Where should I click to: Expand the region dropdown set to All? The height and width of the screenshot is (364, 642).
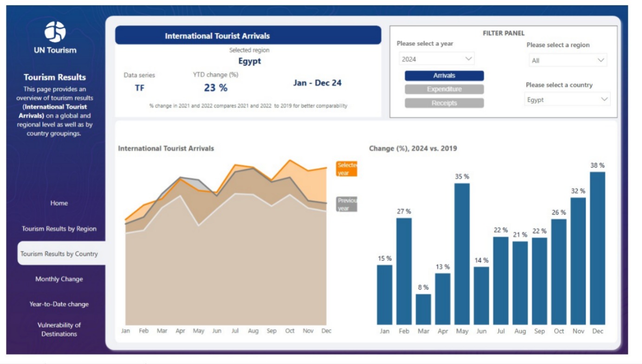point(568,60)
